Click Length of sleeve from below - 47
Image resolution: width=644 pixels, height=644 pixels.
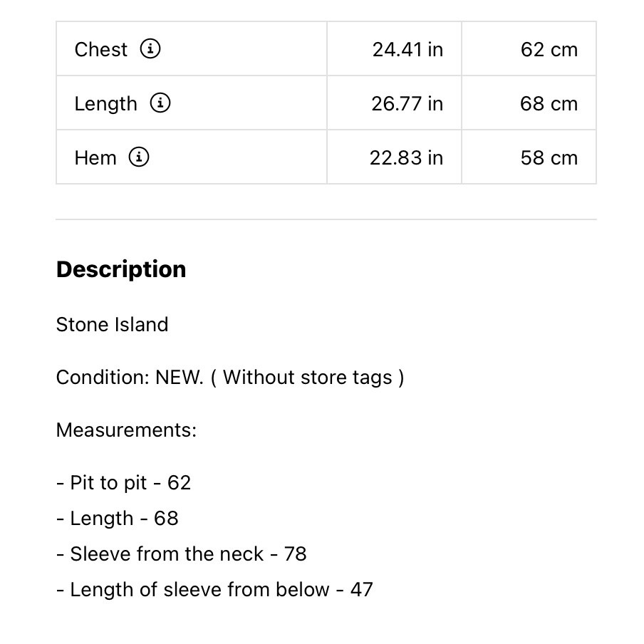[214, 590]
